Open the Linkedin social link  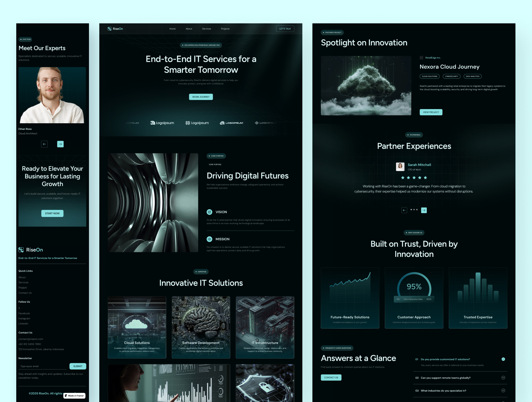23,324
